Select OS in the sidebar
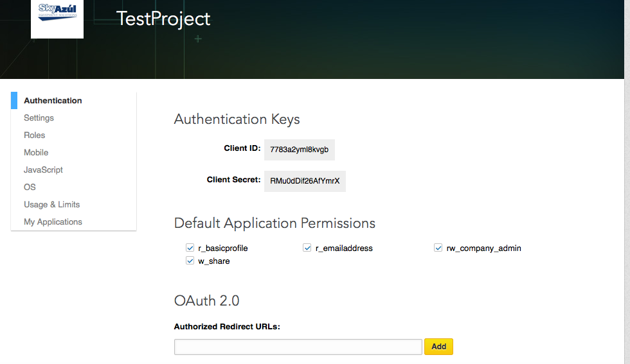Image resolution: width=630 pixels, height=364 pixels. tap(30, 187)
